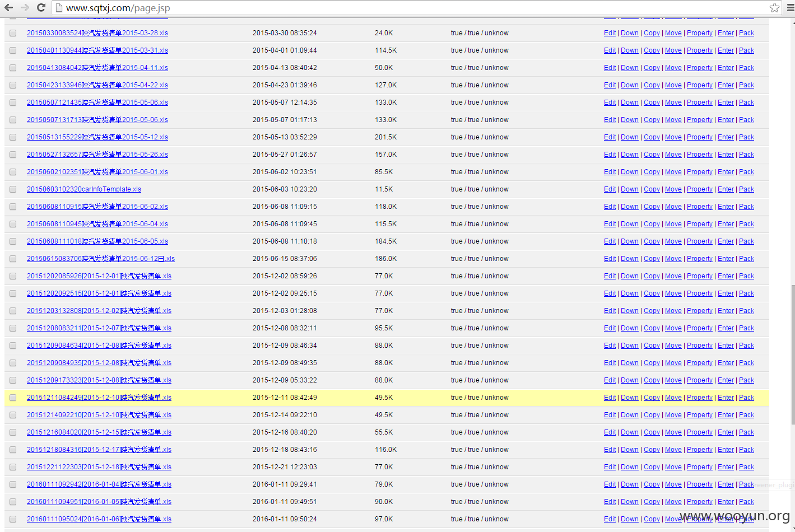Select checkbox of 2016-01-11 09:29:41 row
Image resolution: width=795 pixels, height=532 pixels.
coord(13,484)
